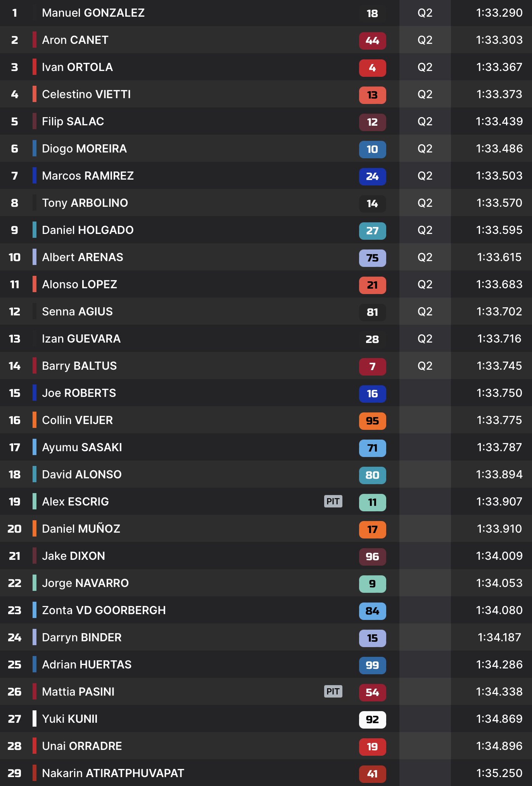Select Zonta VD GOORBERGH's name
The width and height of the screenshot is (532, 786).
point(104,610)
